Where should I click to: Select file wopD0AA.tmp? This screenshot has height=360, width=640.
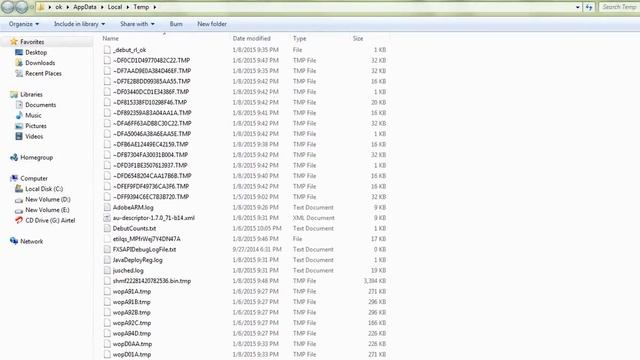point(132,344)
